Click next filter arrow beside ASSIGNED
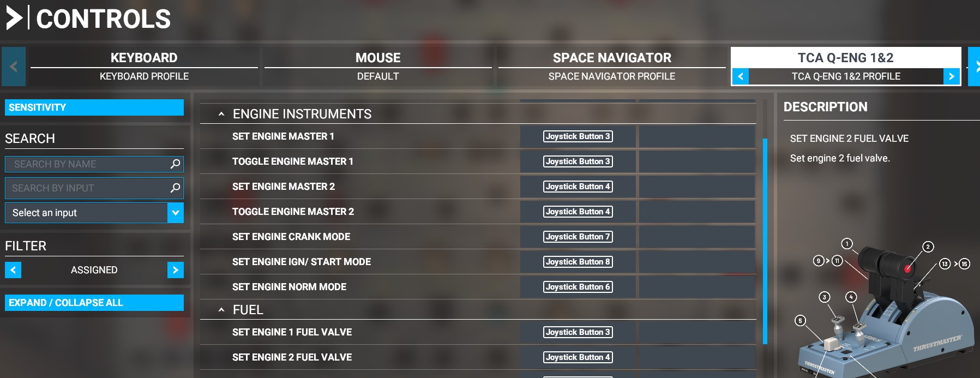980x378 pixels. [175, 270]
